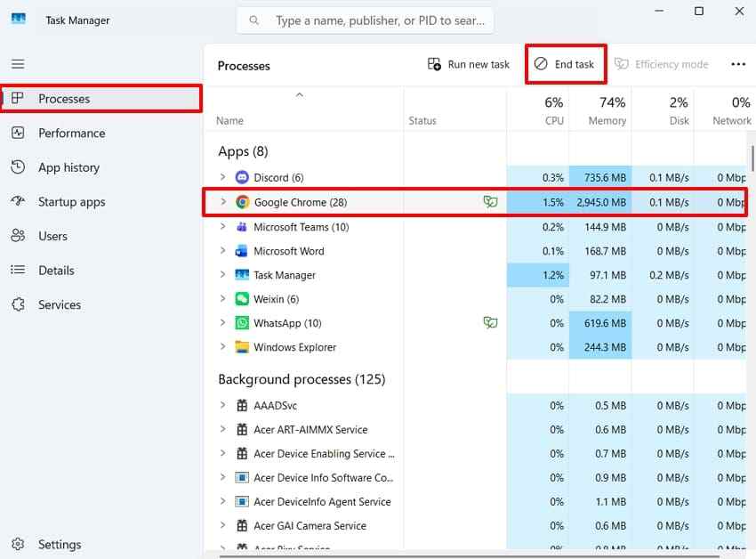The image size is (756, 559).
Task: Click the Task Manager app icon in title bar
Action: tap(19, 20)
